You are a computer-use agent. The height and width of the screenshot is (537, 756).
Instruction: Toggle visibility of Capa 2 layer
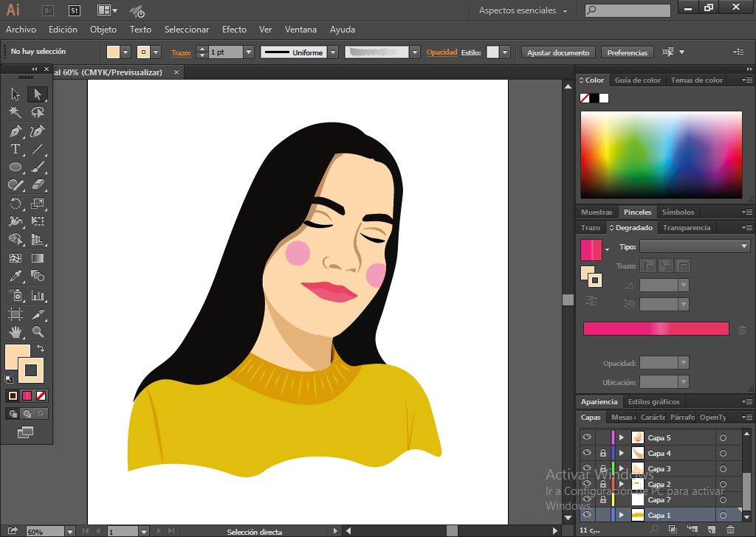coord(587,484)
